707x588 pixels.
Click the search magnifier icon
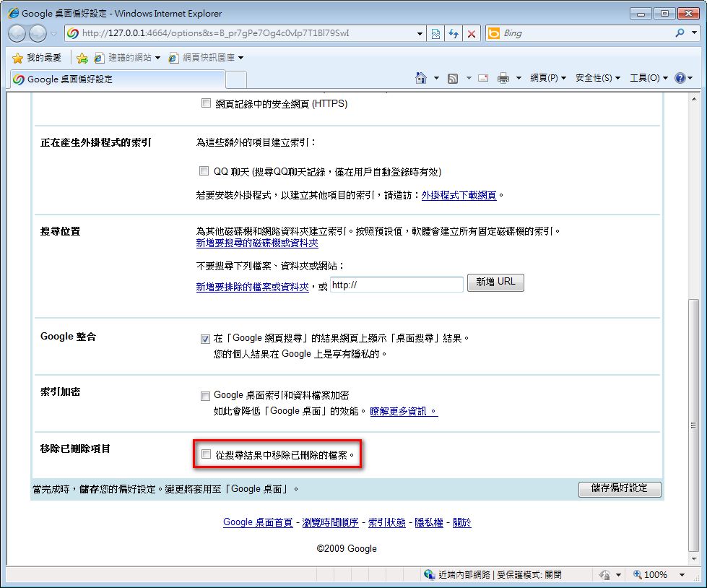[680, 33]
